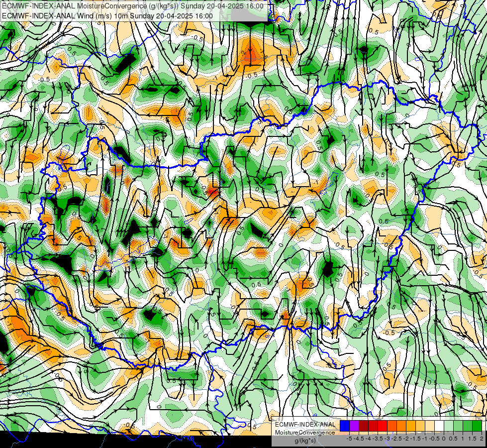
Task: Choose the orange swatch from -2.5 to -2
Action: click(x=401, y=426)
